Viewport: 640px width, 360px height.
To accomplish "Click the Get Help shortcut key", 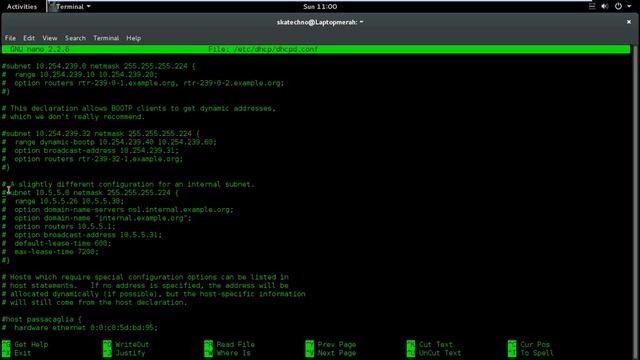I will tap(6, 344).
